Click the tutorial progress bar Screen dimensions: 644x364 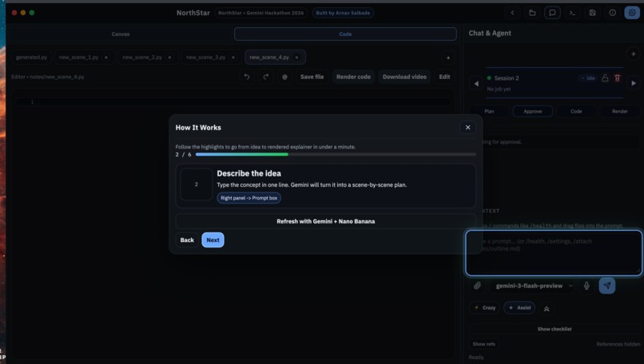[336, 155]
